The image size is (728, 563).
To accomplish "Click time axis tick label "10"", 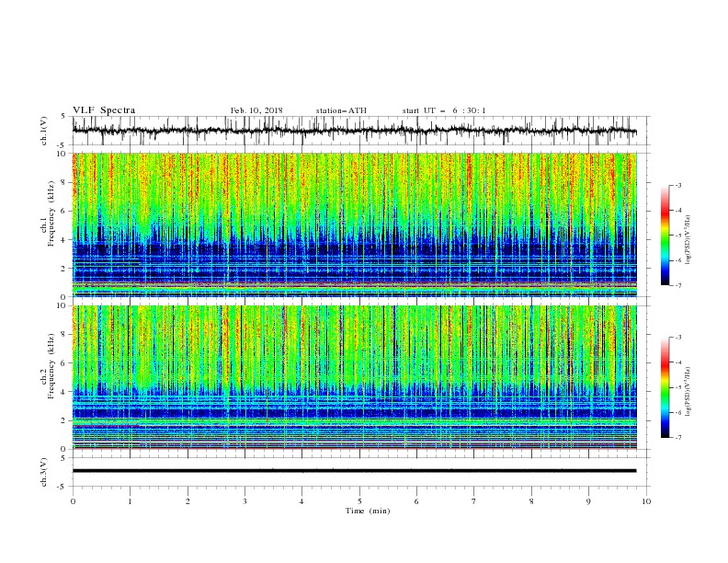I will coord(646,501).
